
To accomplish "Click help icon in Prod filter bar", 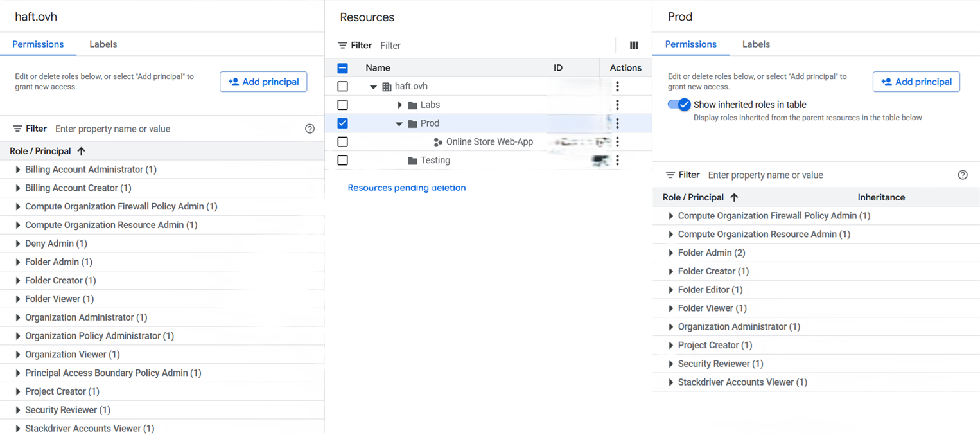I will (962, 175).
